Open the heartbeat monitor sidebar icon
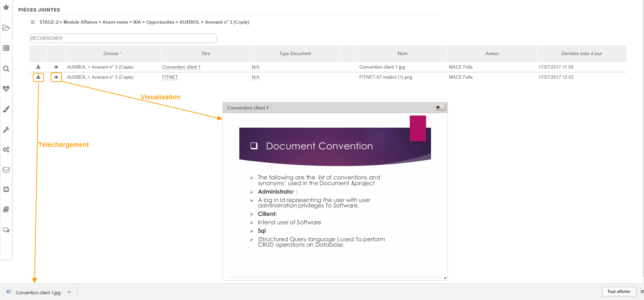Screen dimensions: 644x300 click(6, 89)
